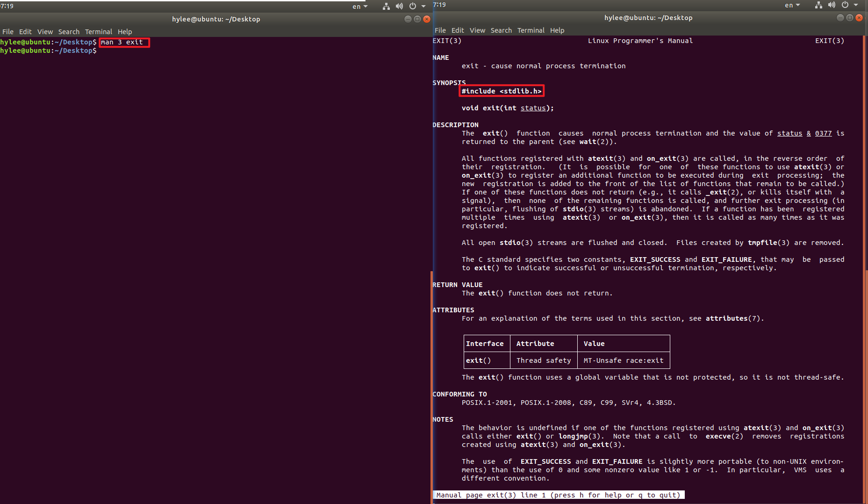Screen dimensions: 868x504
Task: Open Edit menu in left terminal window
Action: pyautogui.click(x=25, y=32)
